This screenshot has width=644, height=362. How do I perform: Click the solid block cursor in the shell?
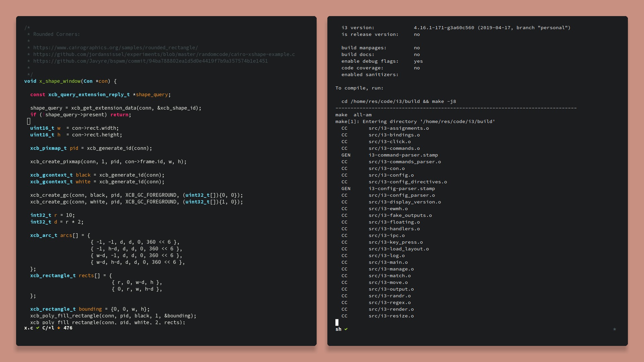(337, 322)
